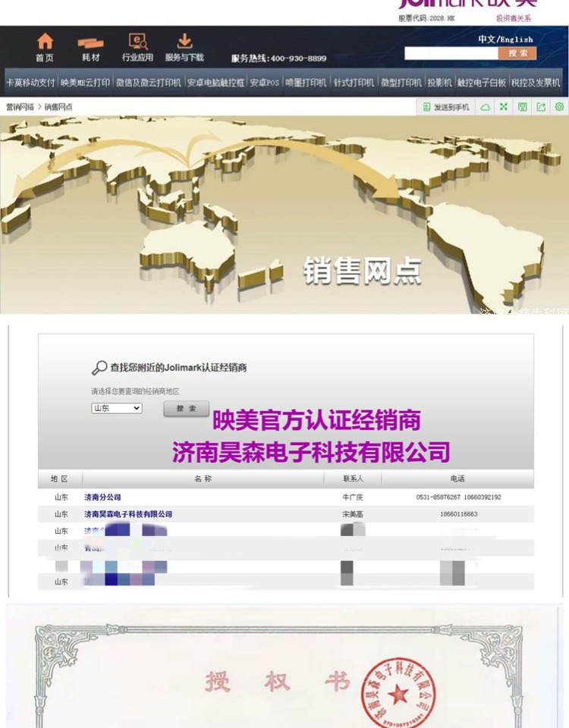
Task: Open the 微型打印机 menu item
Action: point(401,83)
